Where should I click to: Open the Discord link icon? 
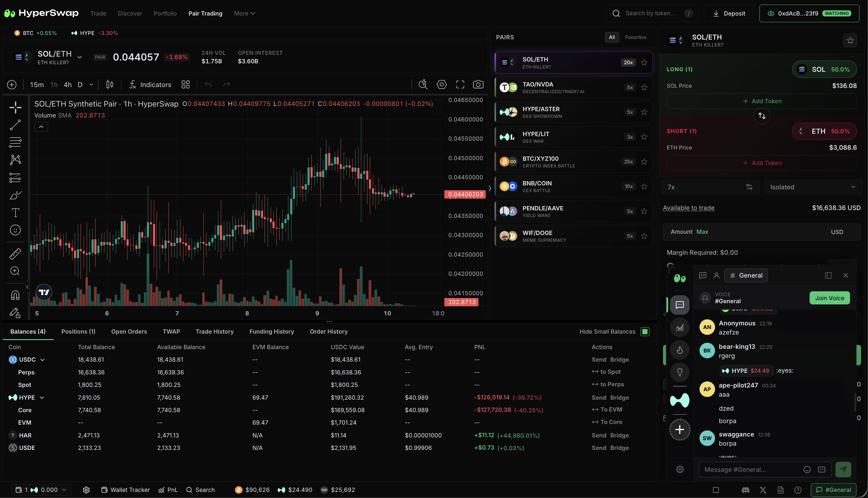click(745, 490)
